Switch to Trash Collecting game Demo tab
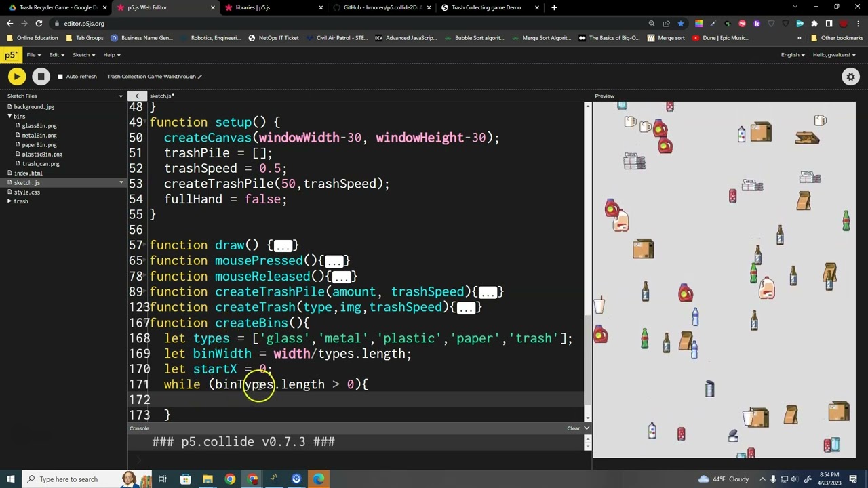Image resolution: width=868 pixels, height=488 pixels. [x=488, y=7]
